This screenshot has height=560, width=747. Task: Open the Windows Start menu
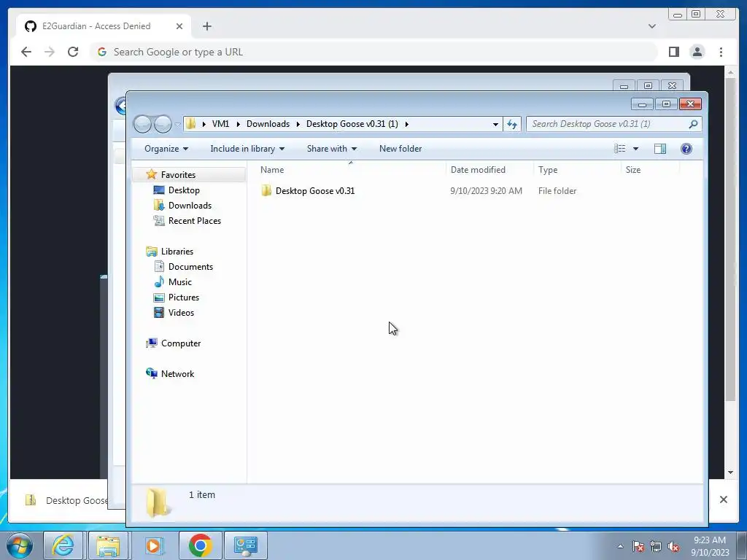point(20,545)
